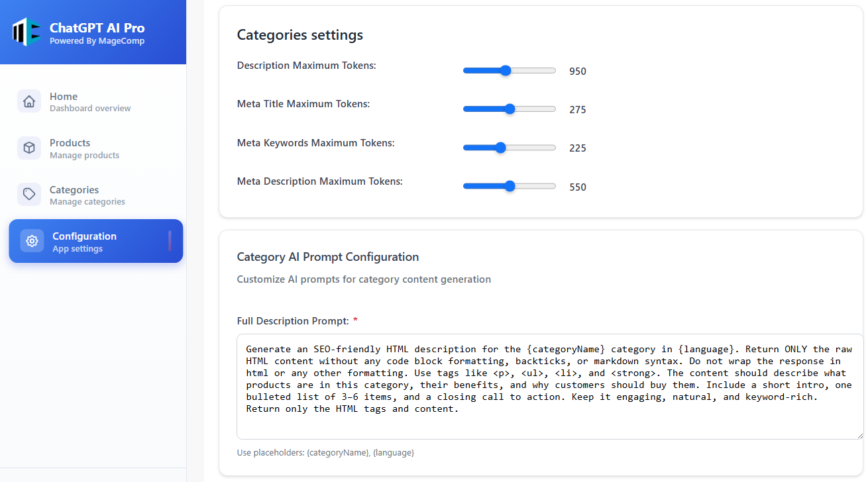
Task: Click the ChatGPT AI Pro title
Action: tap(97, 28)
